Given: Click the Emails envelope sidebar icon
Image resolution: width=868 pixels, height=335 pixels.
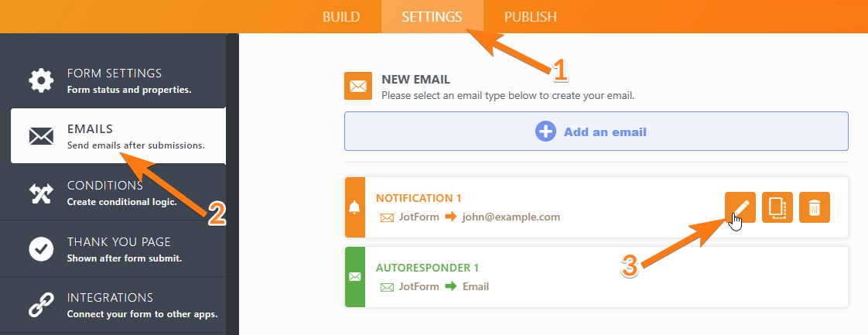Looking at the screenshot, I should [x=40, y=136].
